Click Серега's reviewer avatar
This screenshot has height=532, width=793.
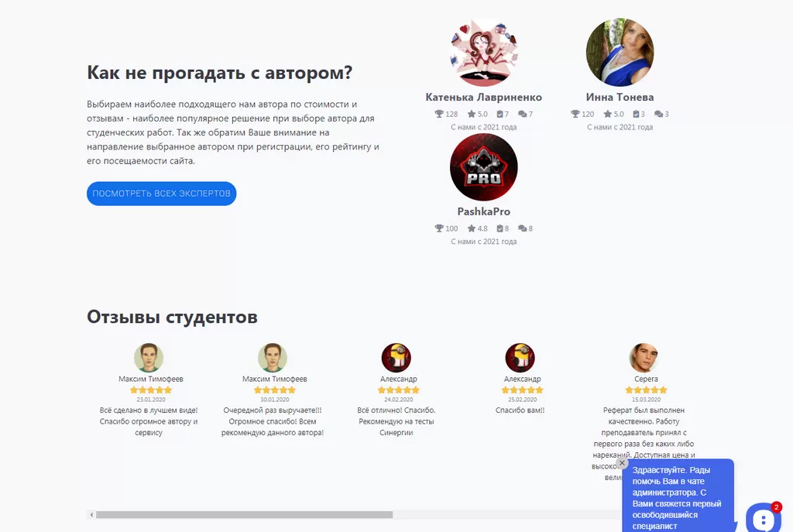(644, 358)
